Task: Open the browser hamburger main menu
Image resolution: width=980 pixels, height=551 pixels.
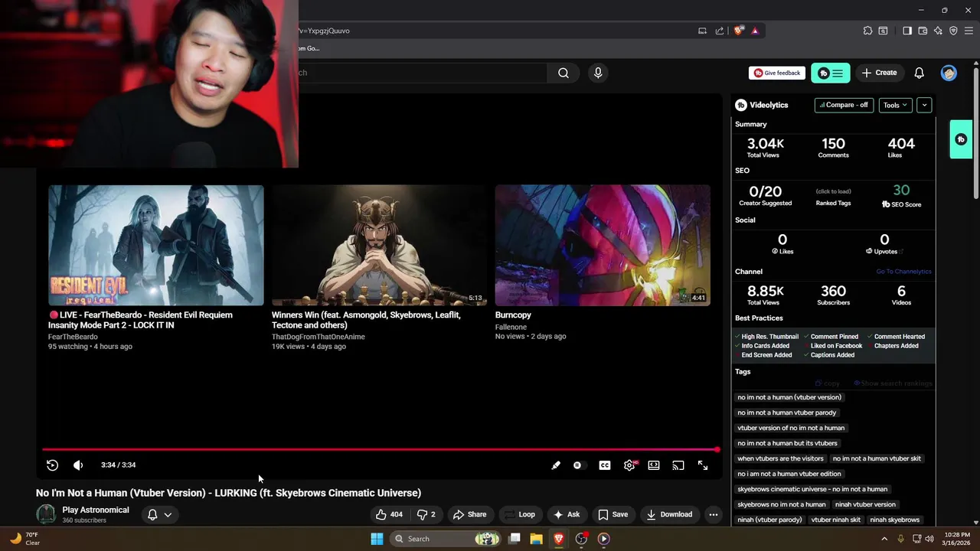Action: [x=969, y=31]
